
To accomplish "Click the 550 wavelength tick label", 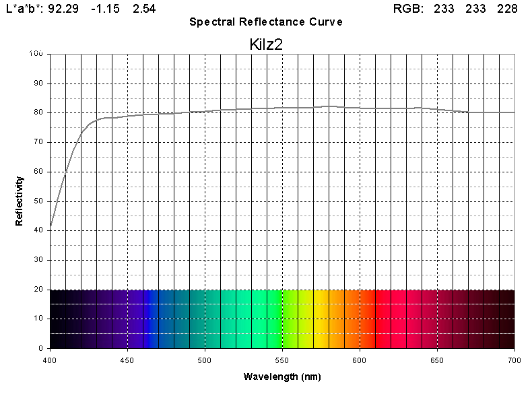I will click(282, 360).
